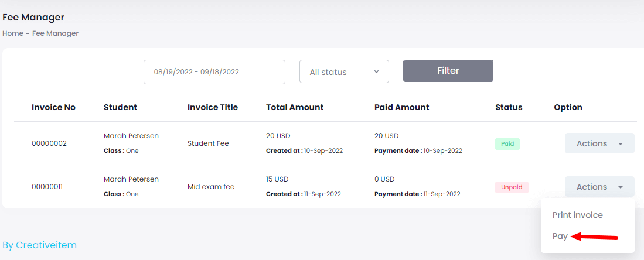Click the Status column header

[508, 107]
